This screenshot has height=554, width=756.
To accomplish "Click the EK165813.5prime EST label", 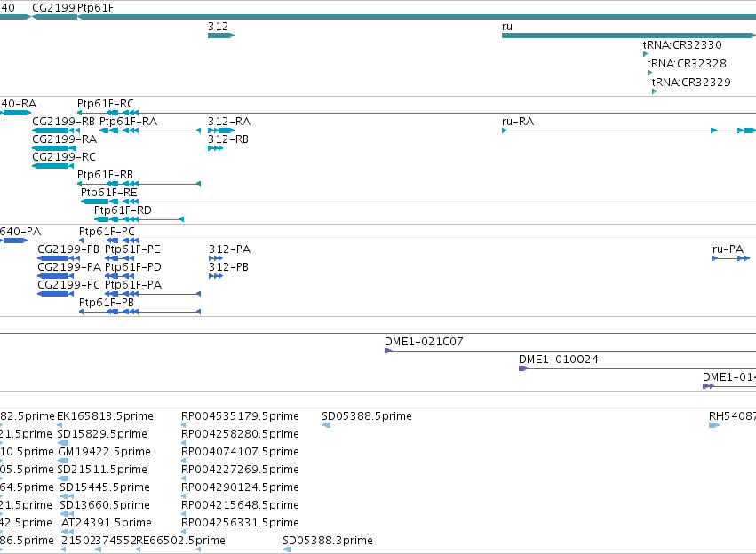I will click(x=105, y=416).
